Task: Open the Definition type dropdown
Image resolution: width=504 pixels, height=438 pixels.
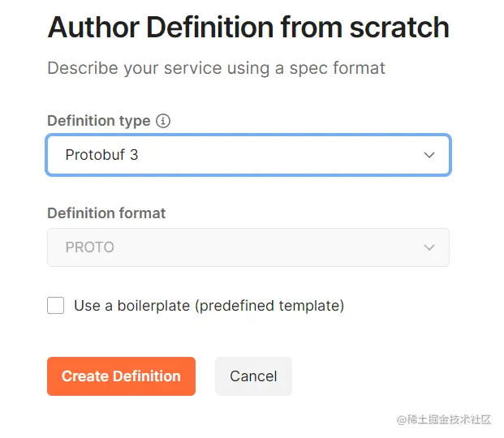Action: pyautogui.click(x=248, y=155)
